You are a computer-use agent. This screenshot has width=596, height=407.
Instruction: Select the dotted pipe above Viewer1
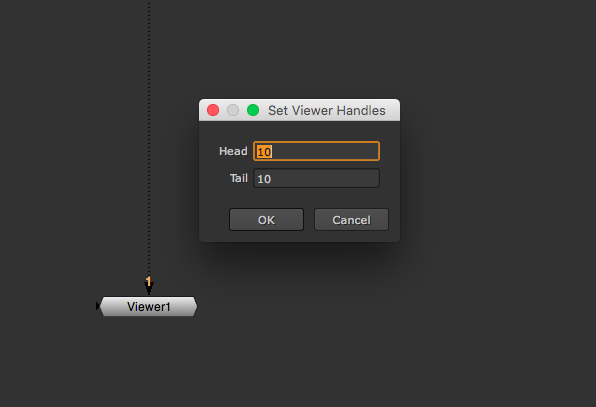click(x=149, y=137)
